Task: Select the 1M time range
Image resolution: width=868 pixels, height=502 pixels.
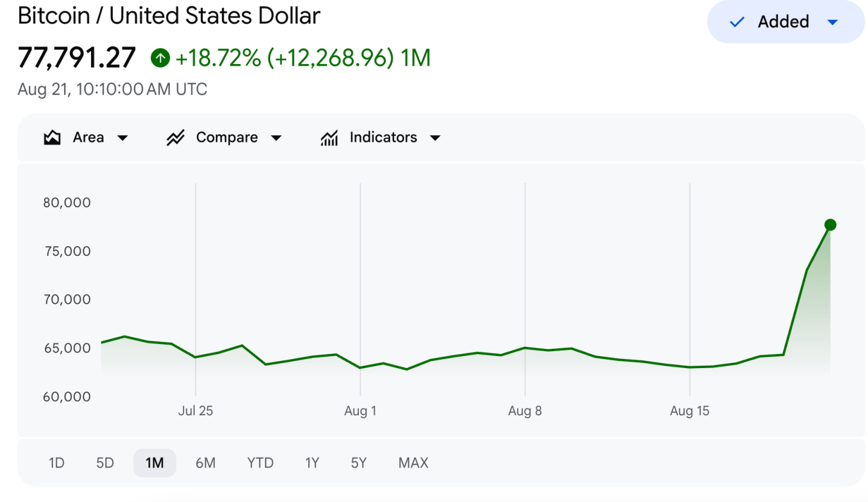Action: 154,463
